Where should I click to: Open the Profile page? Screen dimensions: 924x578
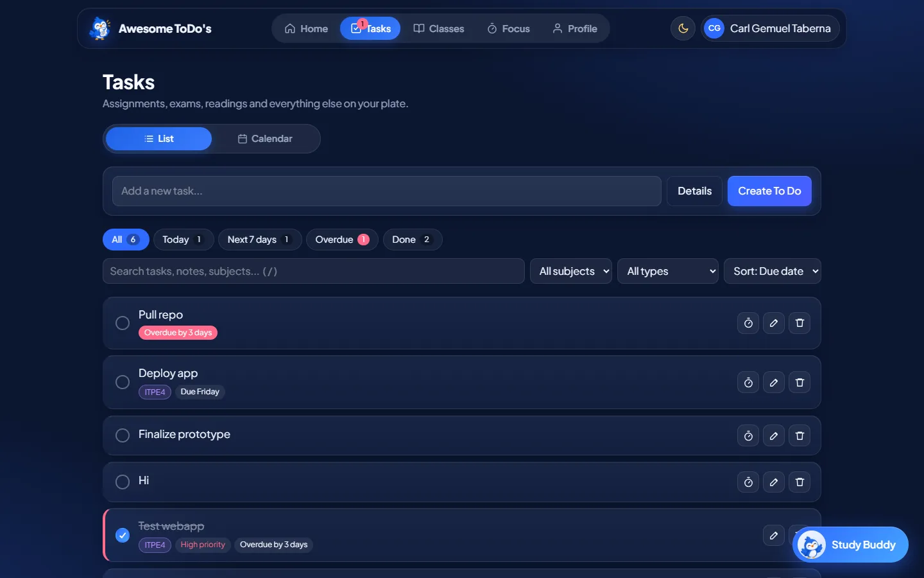(575, 28)
